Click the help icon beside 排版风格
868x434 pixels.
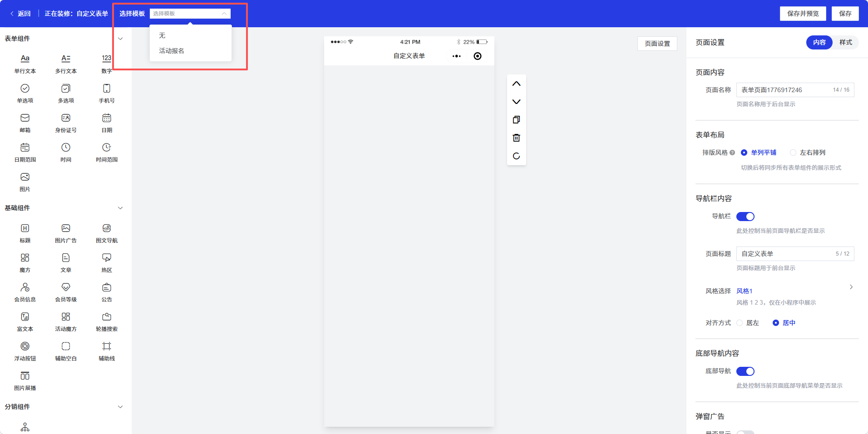point(732,153)
